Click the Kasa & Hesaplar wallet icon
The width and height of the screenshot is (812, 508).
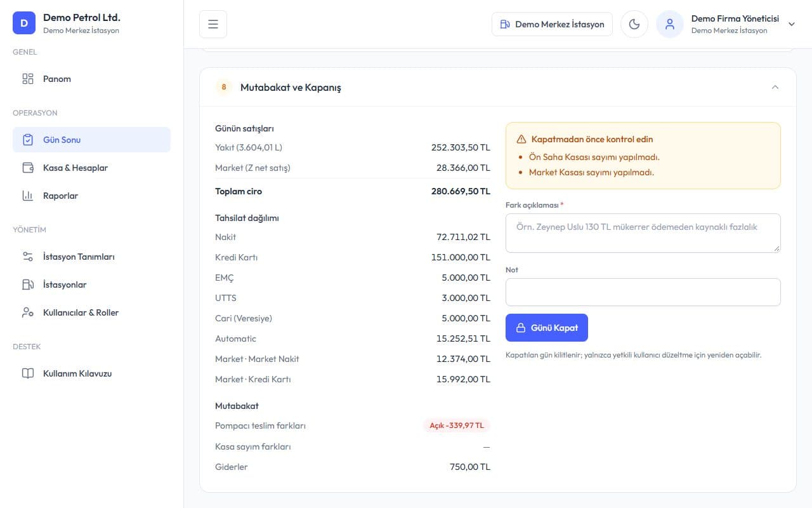(28, 168)
